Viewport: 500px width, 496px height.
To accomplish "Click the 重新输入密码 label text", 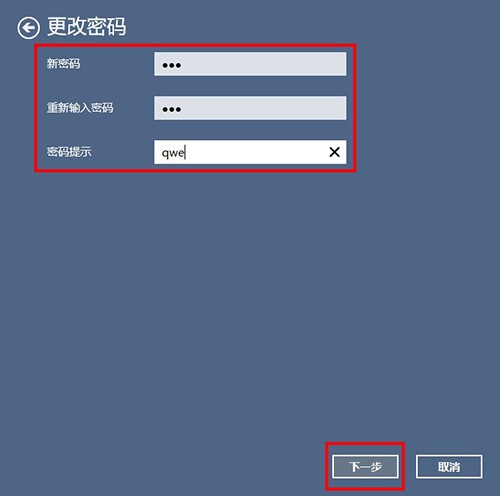I will (x=80, y=108).
